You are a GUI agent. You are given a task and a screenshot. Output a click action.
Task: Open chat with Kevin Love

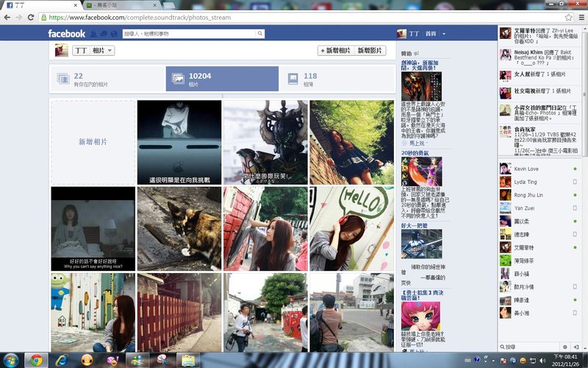pos(539,169)
